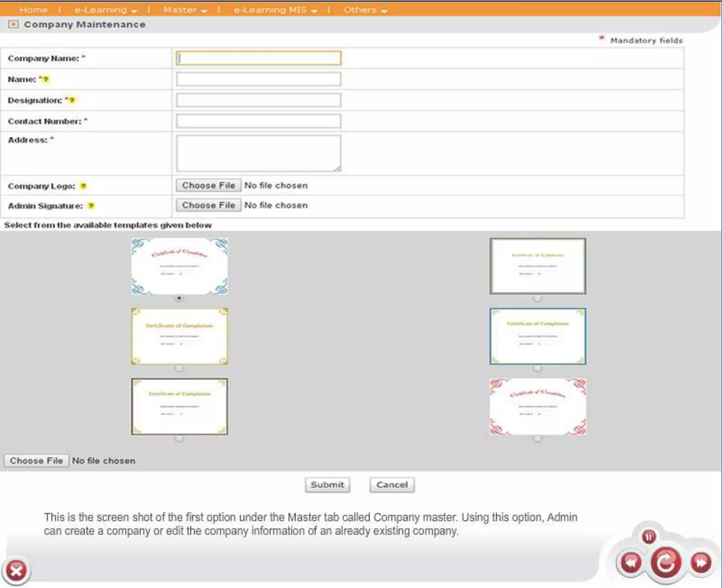Click help icon next to Name label
Viewport: 723px width, 588px height.
click(45, 79)
